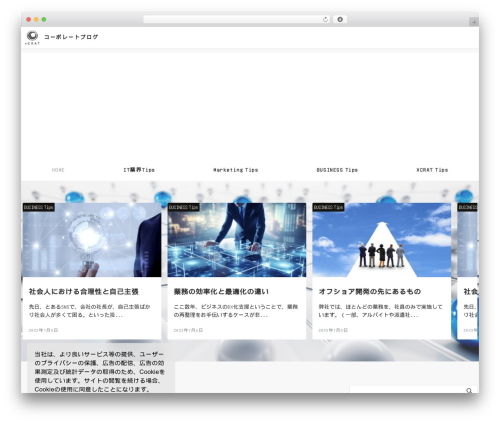The height and width of the screenshot is (423, 500).
Task: Click the excerpt starting 弊社では、ほとんどの業務を
Action: tap(380, 311)
